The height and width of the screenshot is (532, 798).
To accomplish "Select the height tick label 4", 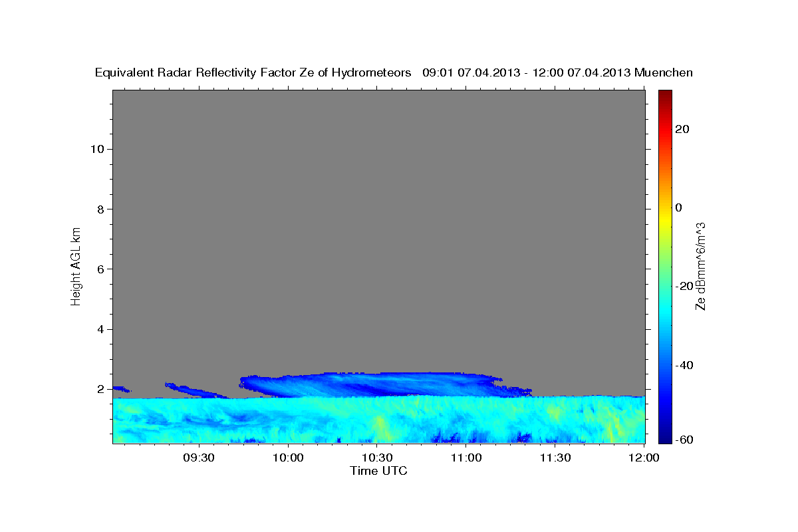I will [100, 329].
